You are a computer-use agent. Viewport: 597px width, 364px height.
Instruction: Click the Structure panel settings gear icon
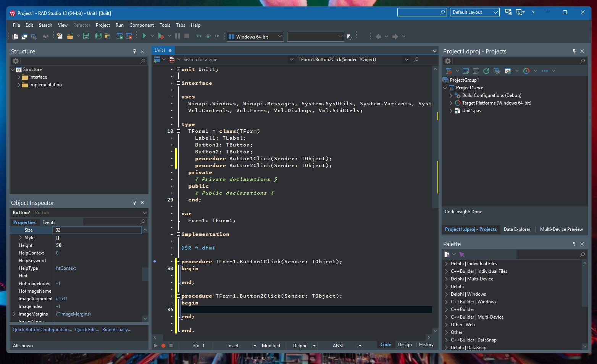tap(16, 61)
